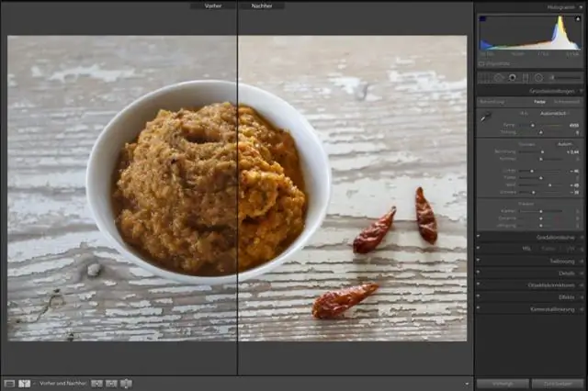Swap before and after settings icon
The image size is (588, 391).
[126, 383]
